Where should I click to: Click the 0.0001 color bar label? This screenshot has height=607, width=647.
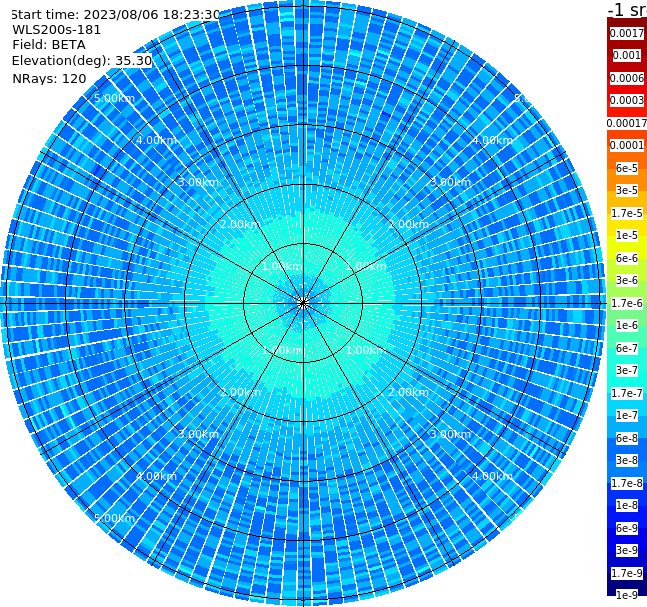pyautogui.click(x=627, y=145)
